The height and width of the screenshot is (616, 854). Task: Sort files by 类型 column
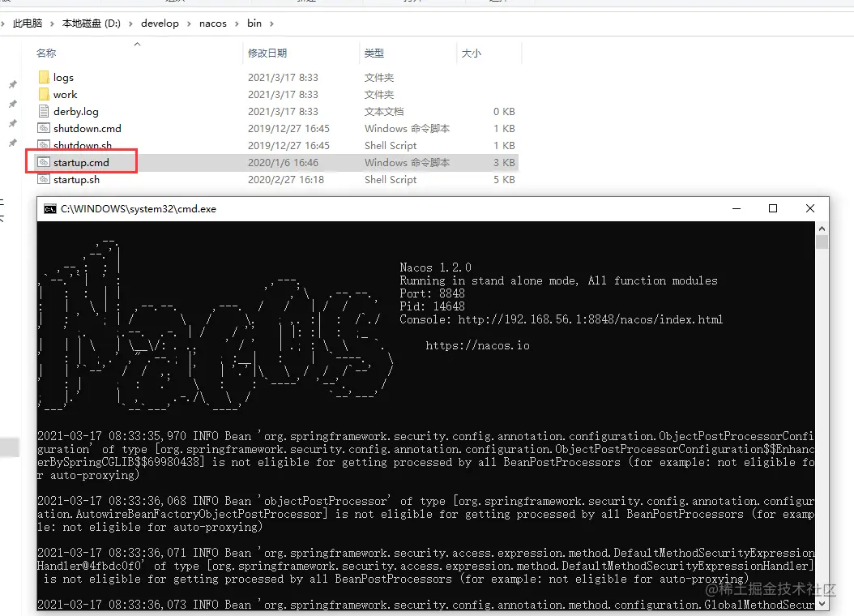(374, 53)
